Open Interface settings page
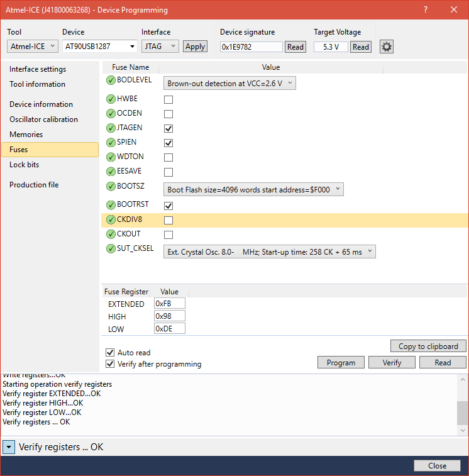This screenshot has width=469, height=476. click(38, 69)
